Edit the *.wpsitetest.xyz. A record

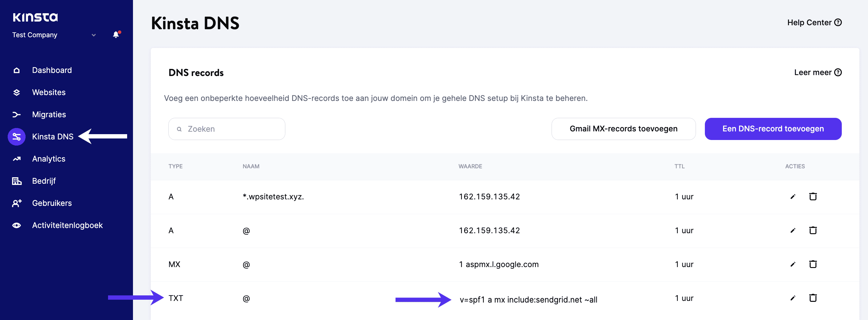[x=793, y=197]
